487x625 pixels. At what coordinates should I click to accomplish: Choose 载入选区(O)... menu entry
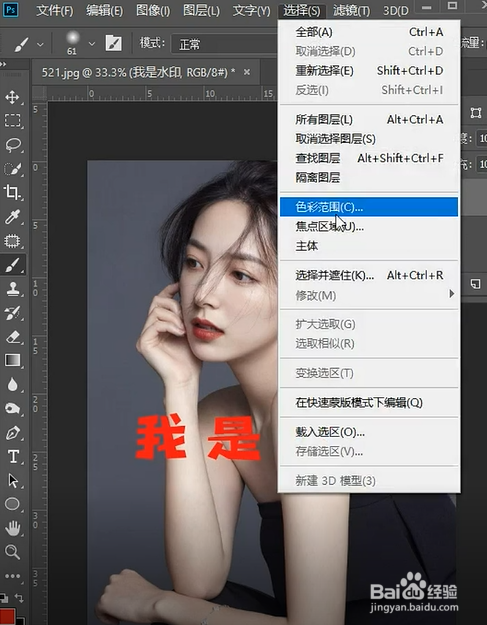369,432
